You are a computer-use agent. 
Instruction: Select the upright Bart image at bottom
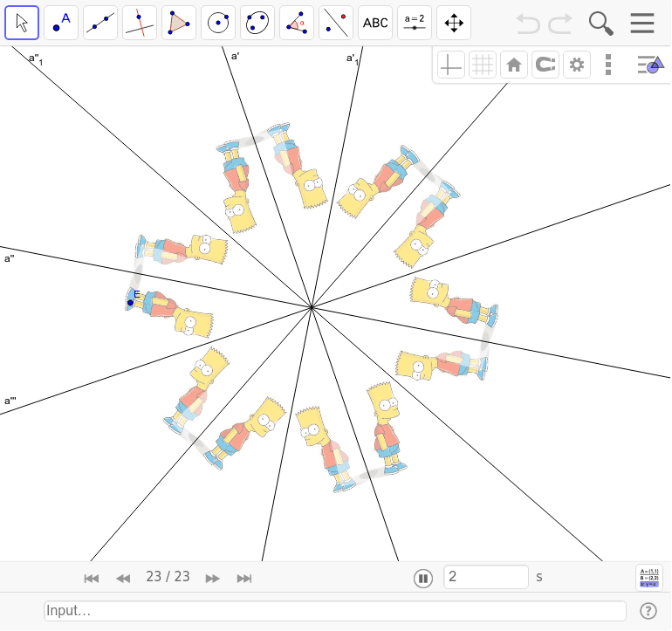(387, 428)
